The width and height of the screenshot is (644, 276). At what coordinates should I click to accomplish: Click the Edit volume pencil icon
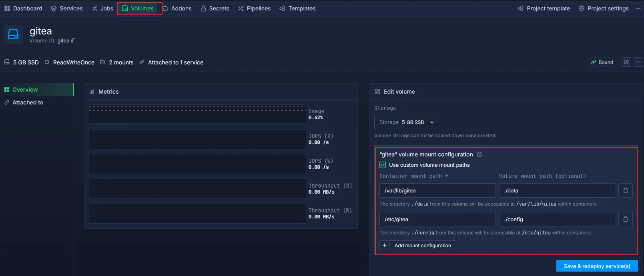click(x=377, y=92)
